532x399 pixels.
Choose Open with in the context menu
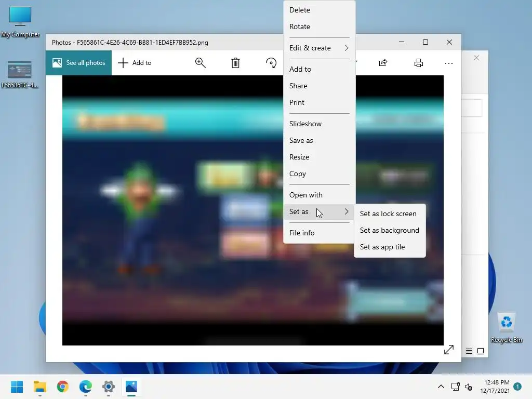(x=320, y=195)
